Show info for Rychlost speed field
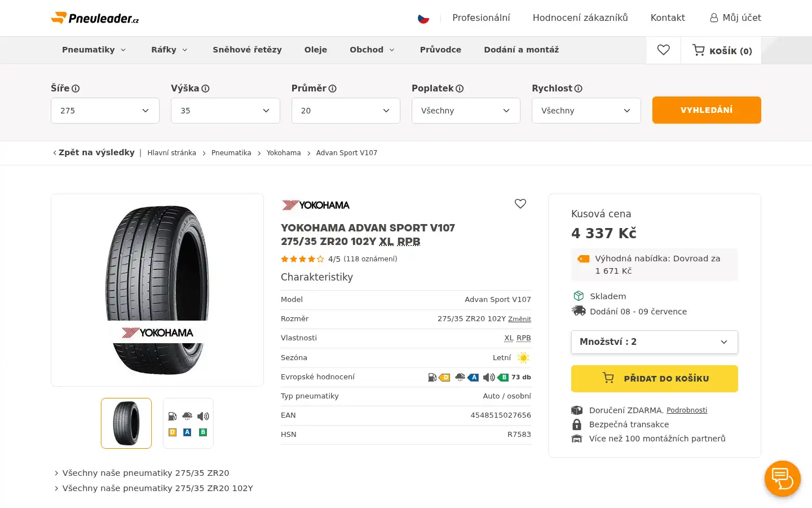Viewport: 812px width, 508px height. (579, 89)
